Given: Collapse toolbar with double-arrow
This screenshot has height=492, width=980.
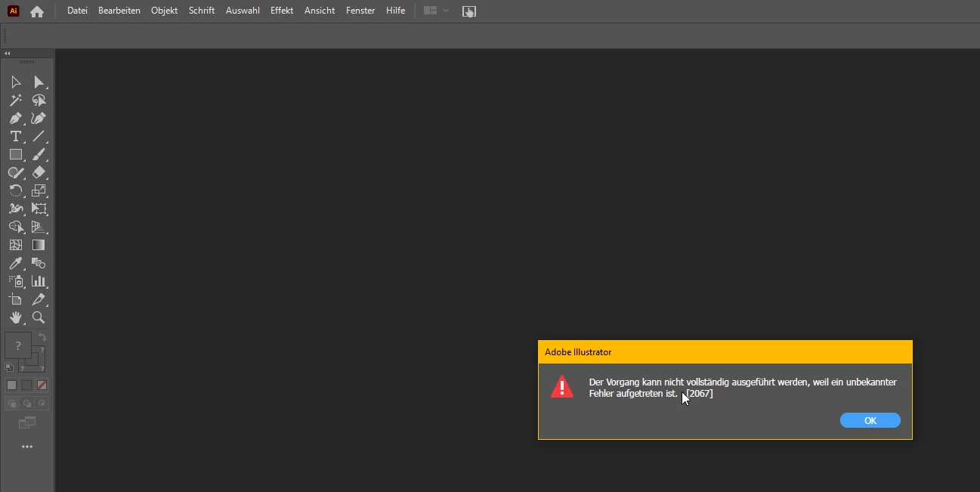Looking at the screenshot, I should (x=7, y=54).
